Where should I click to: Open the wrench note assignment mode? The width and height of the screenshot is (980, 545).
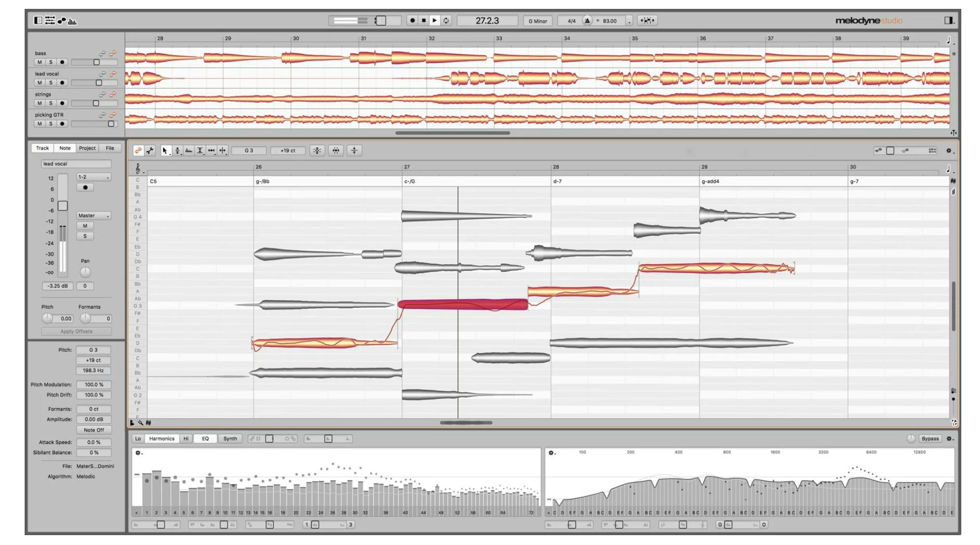[150, 151]
